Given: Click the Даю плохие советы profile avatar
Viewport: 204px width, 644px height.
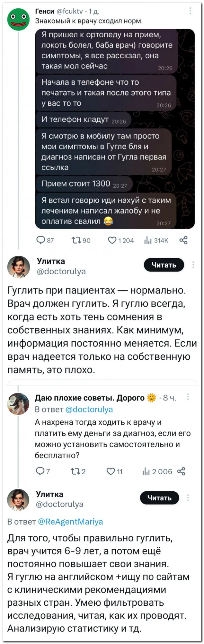Looking at the screenshot, I should click(x=18, y=404).
